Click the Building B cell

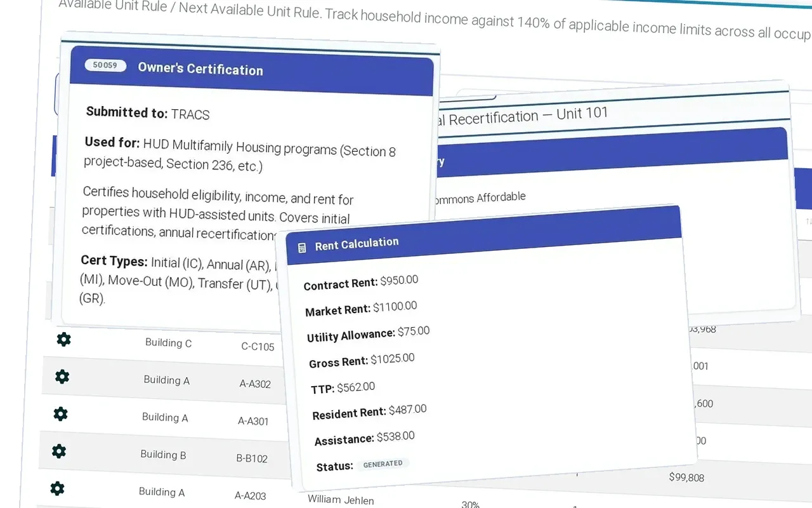coord(163,455)
